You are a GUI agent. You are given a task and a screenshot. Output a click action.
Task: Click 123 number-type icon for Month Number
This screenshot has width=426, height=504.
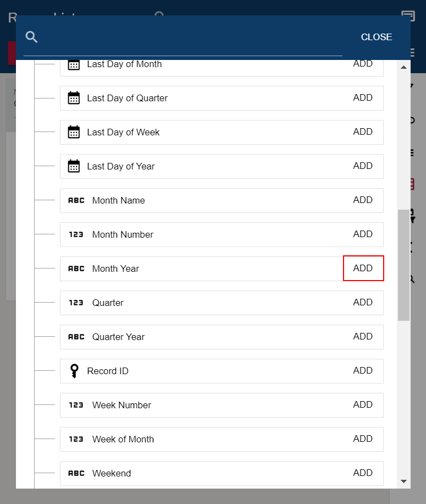pyautogui.click(x=76, y=234)
